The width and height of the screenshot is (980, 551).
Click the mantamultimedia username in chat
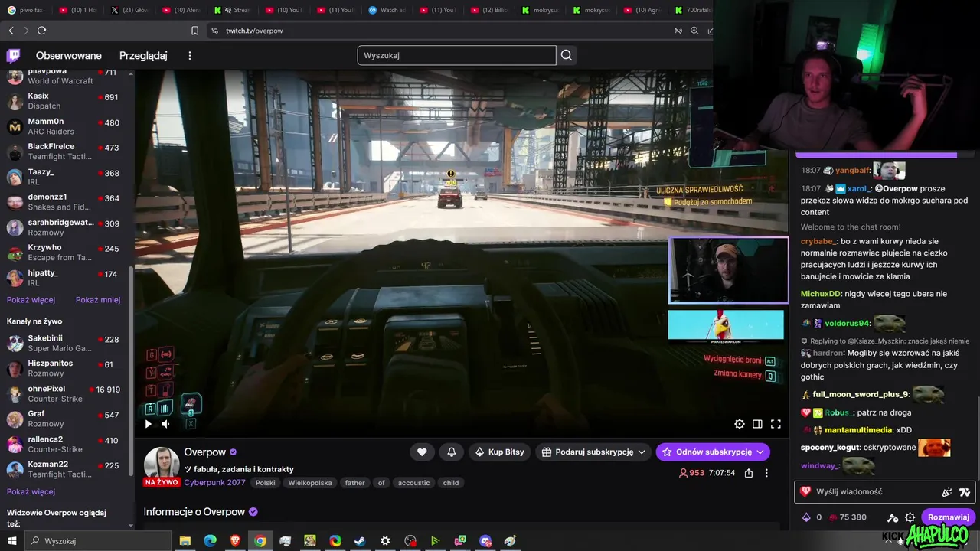[x=858, y=430]
